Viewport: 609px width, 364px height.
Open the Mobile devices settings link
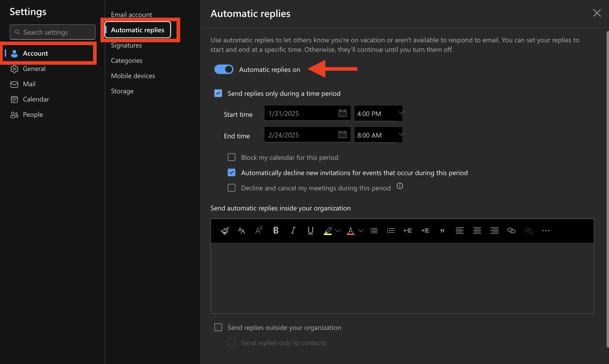pos(133,76)
